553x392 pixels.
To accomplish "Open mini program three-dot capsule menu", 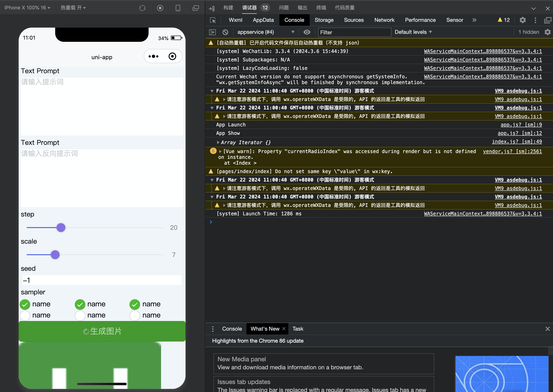I will click(x=153, y=57).
